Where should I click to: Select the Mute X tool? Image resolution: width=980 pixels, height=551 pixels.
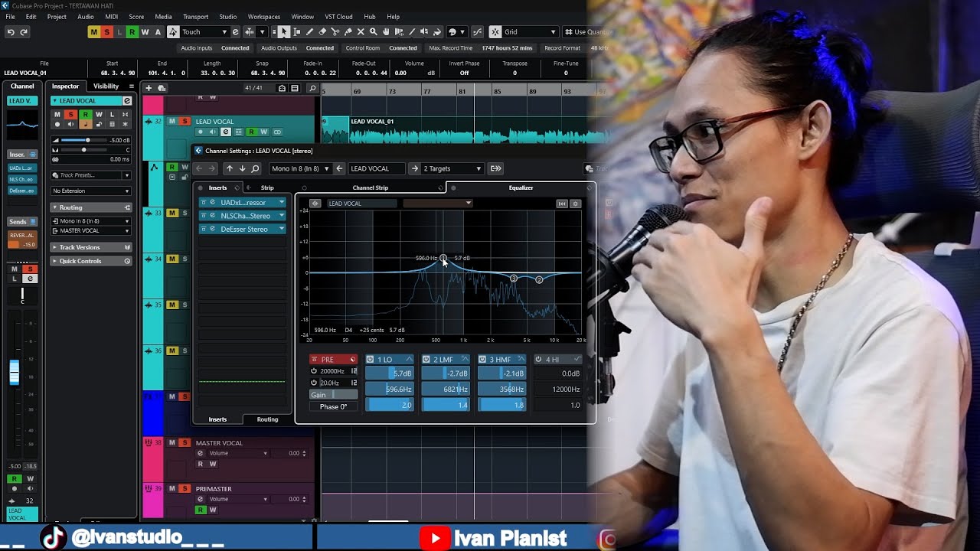pos(361,32)
